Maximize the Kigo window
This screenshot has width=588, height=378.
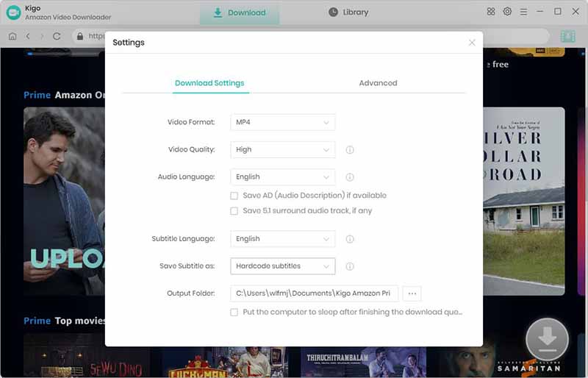(558, 12)
